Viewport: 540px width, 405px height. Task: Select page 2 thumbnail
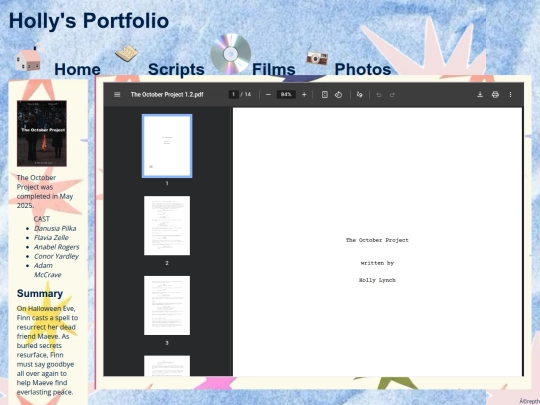click(167, 226)
